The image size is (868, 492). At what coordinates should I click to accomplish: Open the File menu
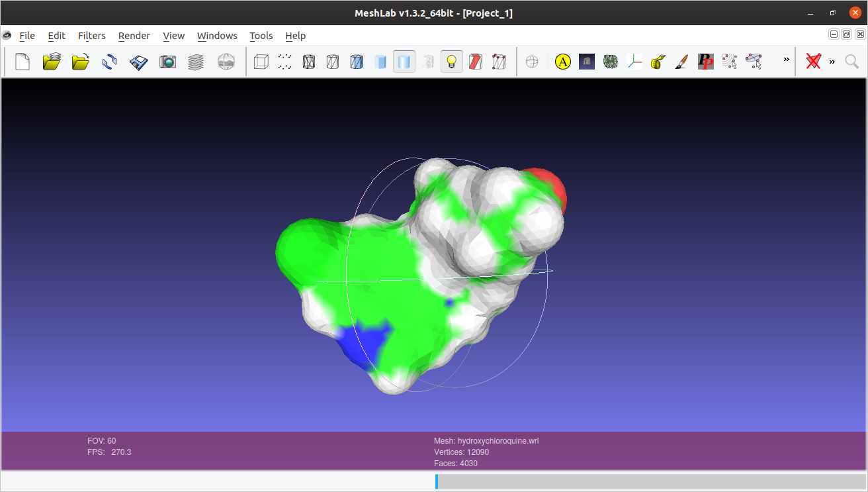point(27,36)
